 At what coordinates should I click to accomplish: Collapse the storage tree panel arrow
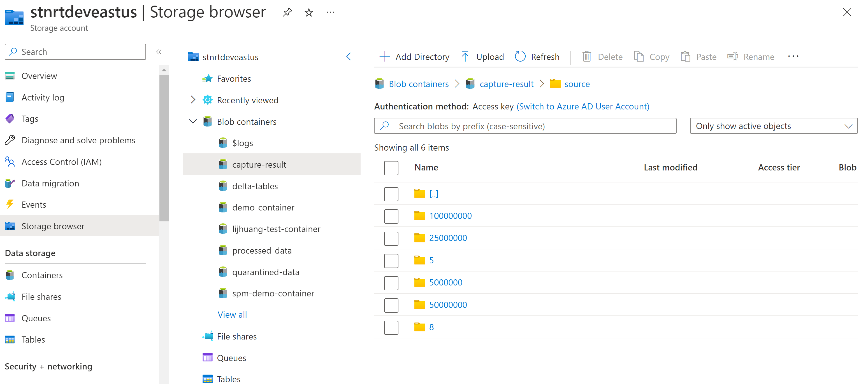(349, 57)
